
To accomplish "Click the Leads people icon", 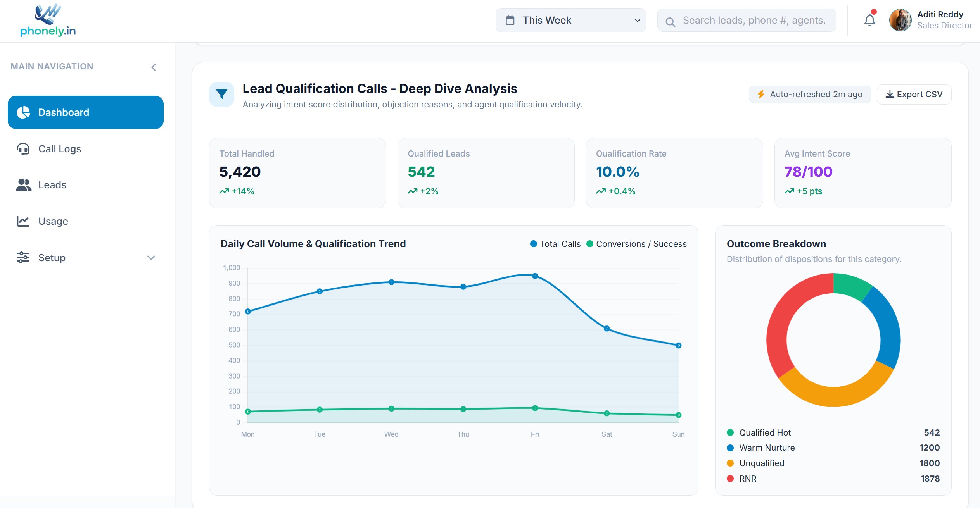I will pos(23,185).
